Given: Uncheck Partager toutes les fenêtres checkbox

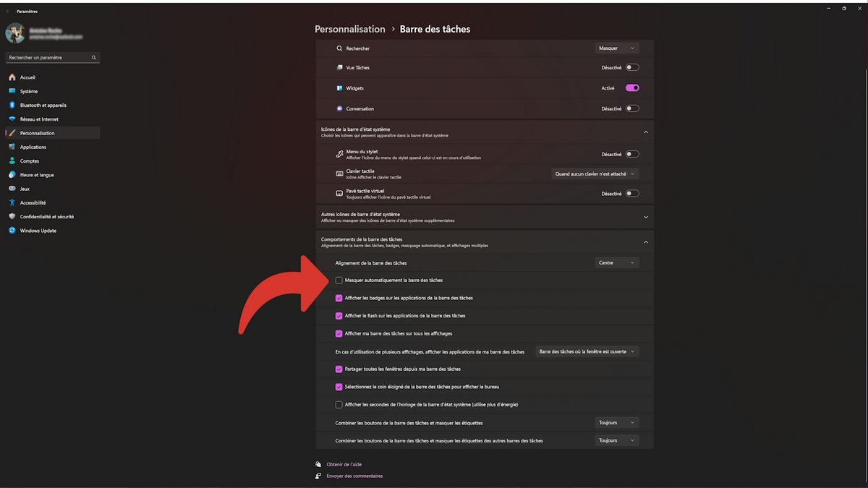Looking at the screenshot, I should pos(339,369).
